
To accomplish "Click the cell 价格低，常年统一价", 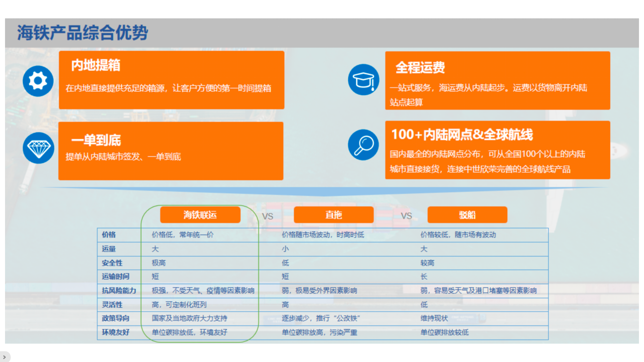I will pyautogui.click(x=182, y=235).
